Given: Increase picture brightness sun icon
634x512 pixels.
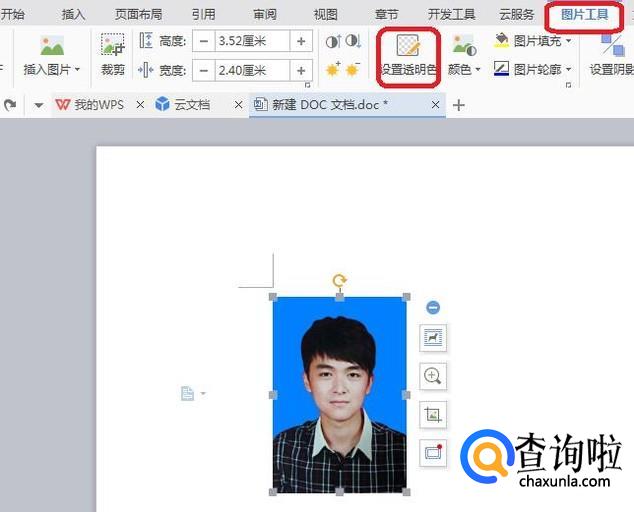Looking at the screenshot, I should pyautogui.click(x=333, y=70).
